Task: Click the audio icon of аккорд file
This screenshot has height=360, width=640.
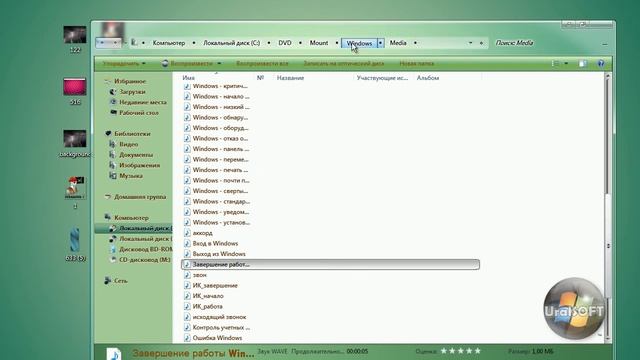Action: point(187,233)
